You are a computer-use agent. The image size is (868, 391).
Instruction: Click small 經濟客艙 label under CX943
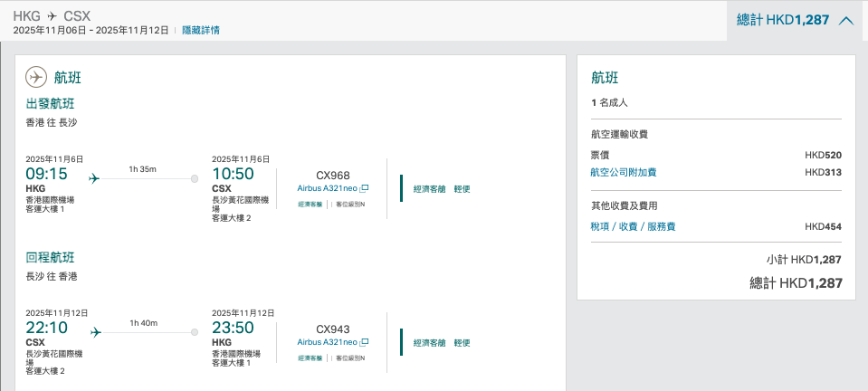(310, 358)
